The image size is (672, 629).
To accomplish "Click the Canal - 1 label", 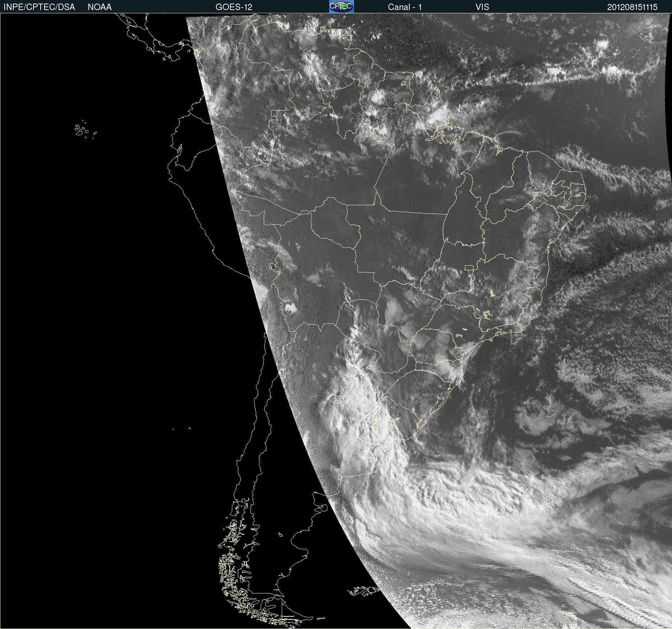I will [405, 7].
